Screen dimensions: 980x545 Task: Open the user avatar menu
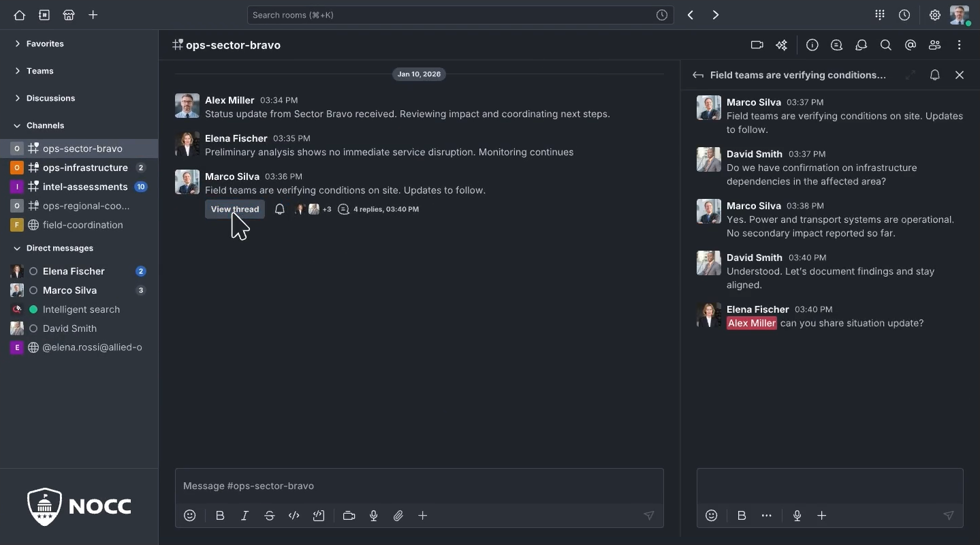coord(960,15)
